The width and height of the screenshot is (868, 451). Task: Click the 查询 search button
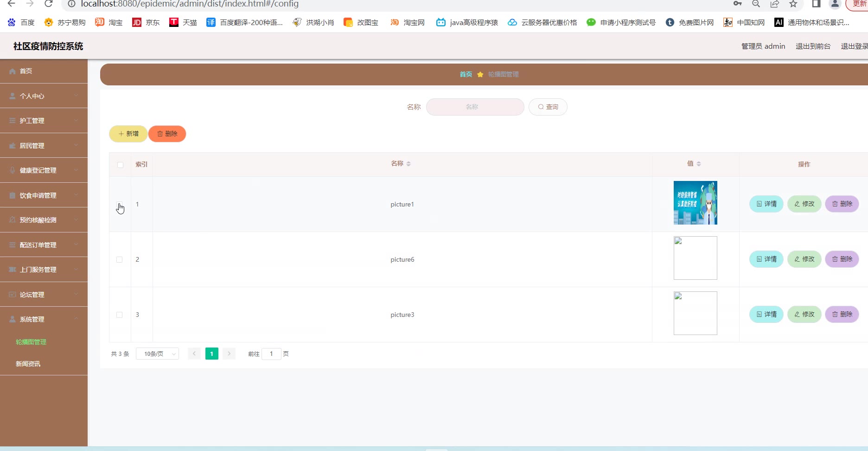click(x=548, y=107)
